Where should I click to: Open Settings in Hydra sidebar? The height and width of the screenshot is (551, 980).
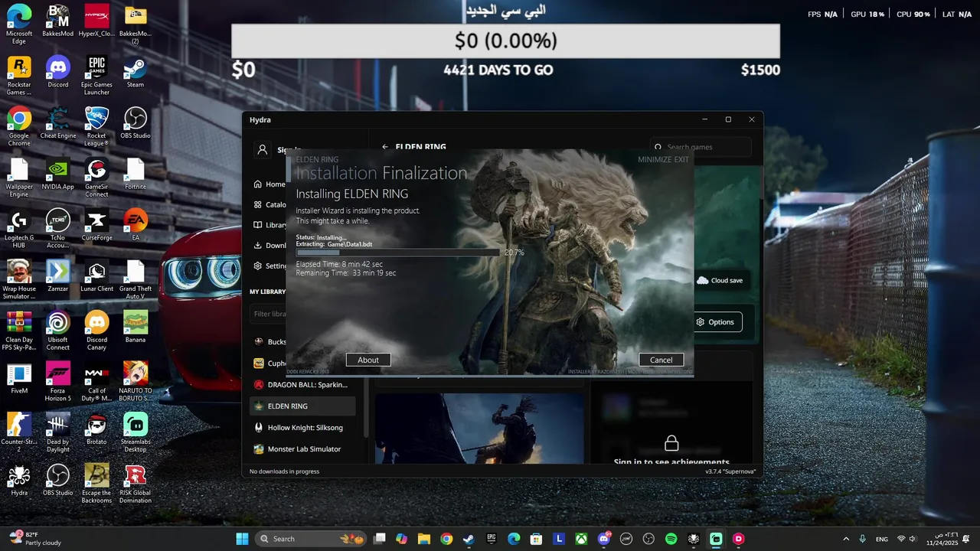point(269,266)
